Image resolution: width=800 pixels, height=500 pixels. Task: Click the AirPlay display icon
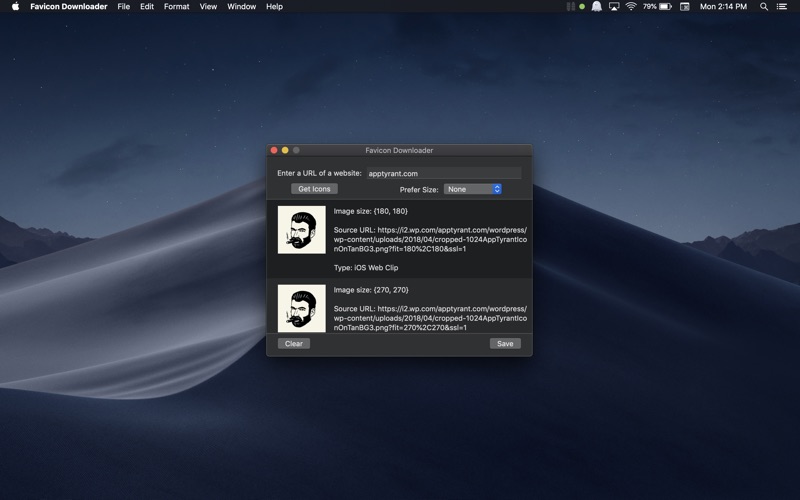pyautogui.click(x=614, y=7)
